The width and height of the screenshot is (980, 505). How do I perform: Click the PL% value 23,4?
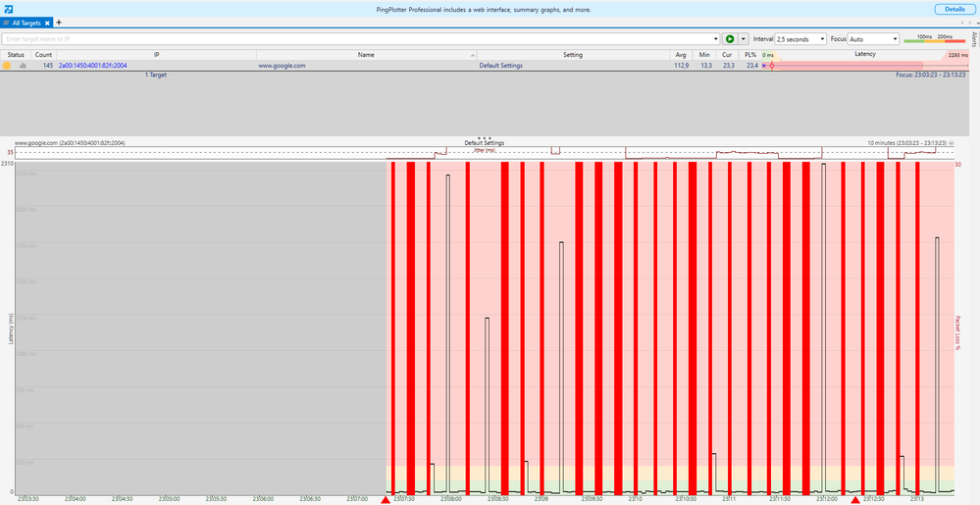751,66
